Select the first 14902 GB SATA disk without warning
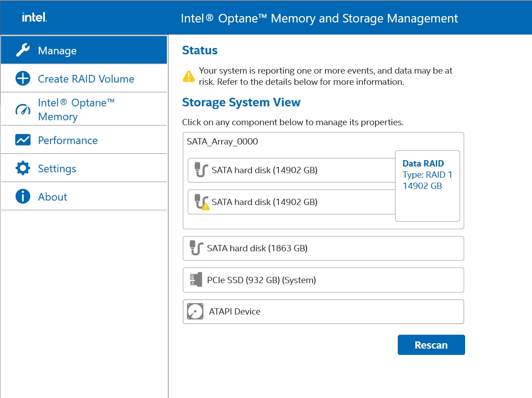The image size is (532, 398). (x=264, y=170)
